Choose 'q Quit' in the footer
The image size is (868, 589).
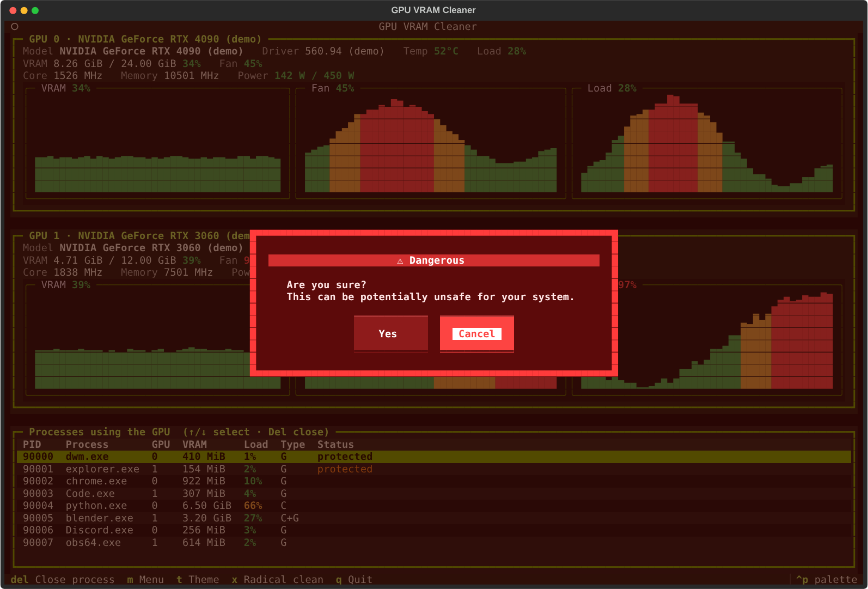(354, 579)
